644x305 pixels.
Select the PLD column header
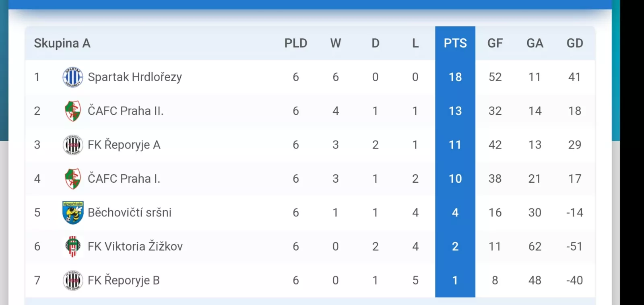pyautogui.click(x=296, y=43)
